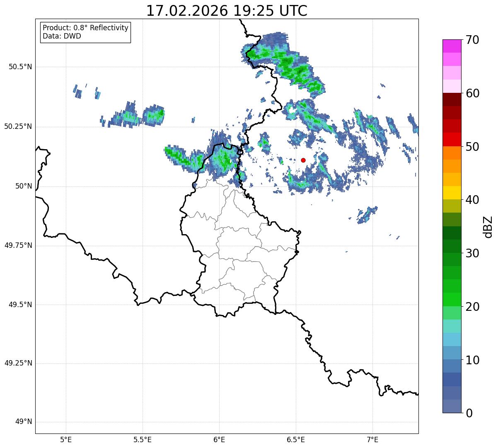498x448 pixels.
Task: Click the colorbar 20 tick label
Action: (472, 307)
